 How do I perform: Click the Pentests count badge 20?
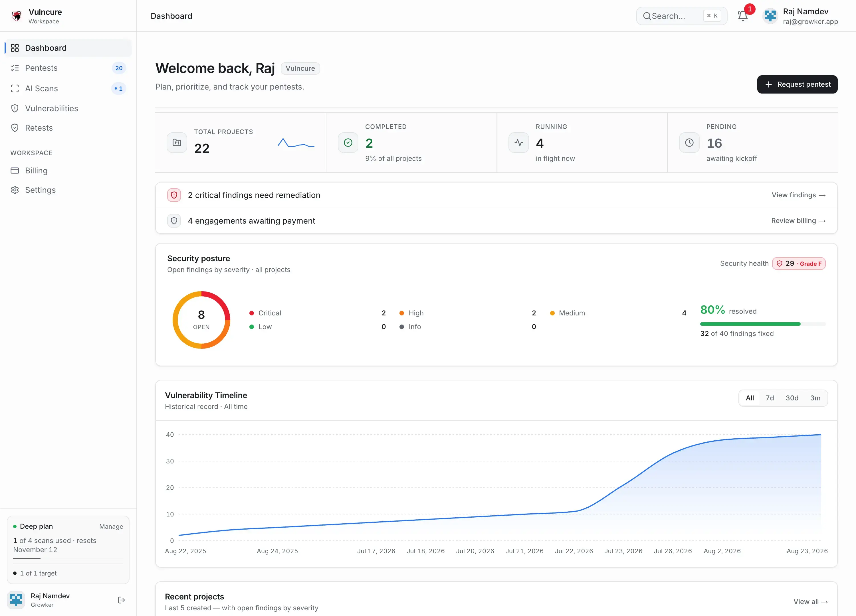point(119,68)
